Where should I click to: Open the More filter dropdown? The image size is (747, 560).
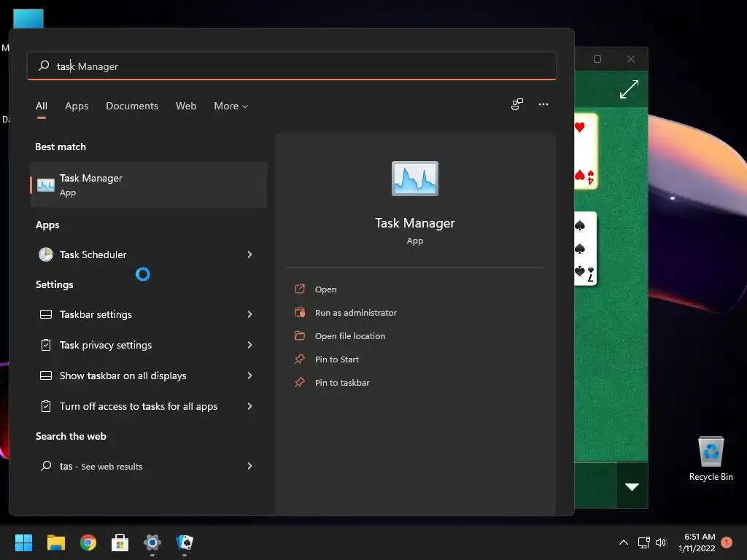click(231, 106)
